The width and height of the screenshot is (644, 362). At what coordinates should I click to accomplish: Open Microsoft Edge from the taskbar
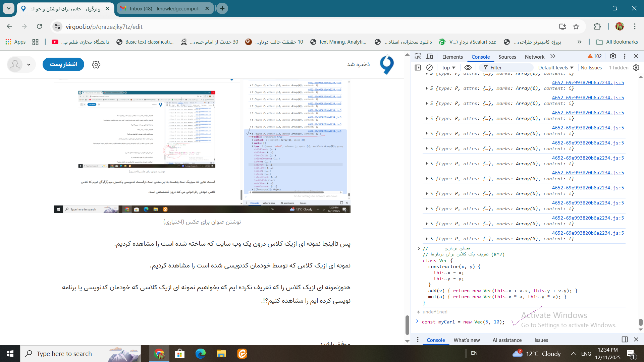200,354
